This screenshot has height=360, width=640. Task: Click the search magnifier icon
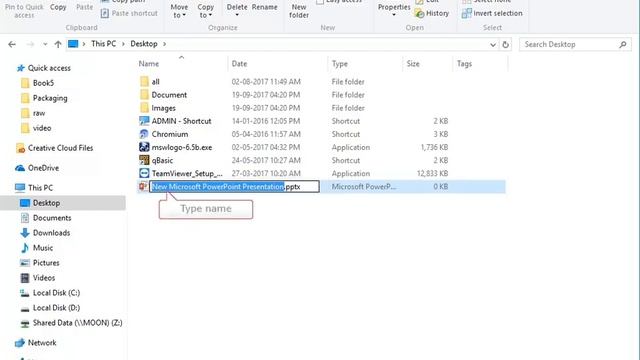coord(622,44)
